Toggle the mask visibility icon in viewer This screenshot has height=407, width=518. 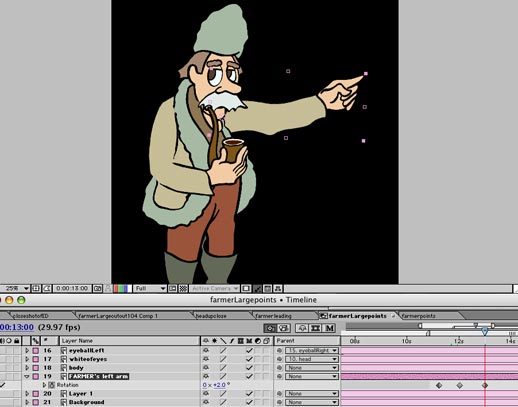(x=46, y=288)
